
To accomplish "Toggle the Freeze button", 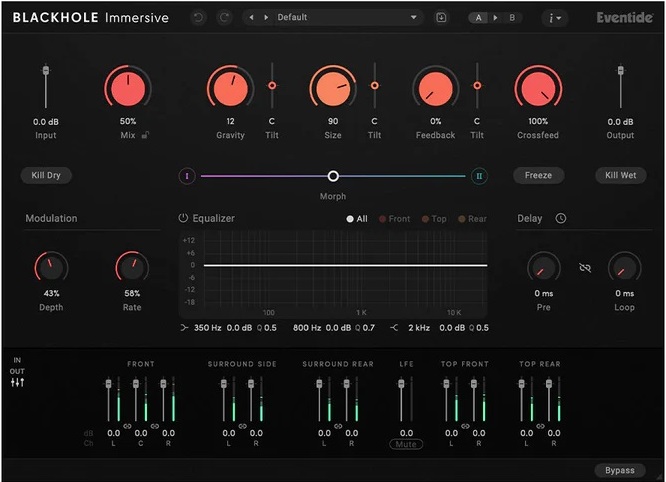I will [x=538, y=175].
